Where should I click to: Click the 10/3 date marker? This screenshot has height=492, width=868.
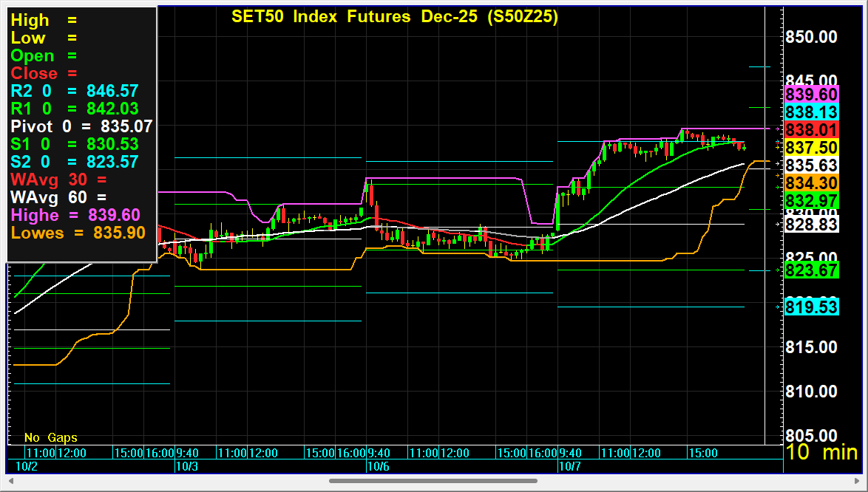[x=186, y=466]
